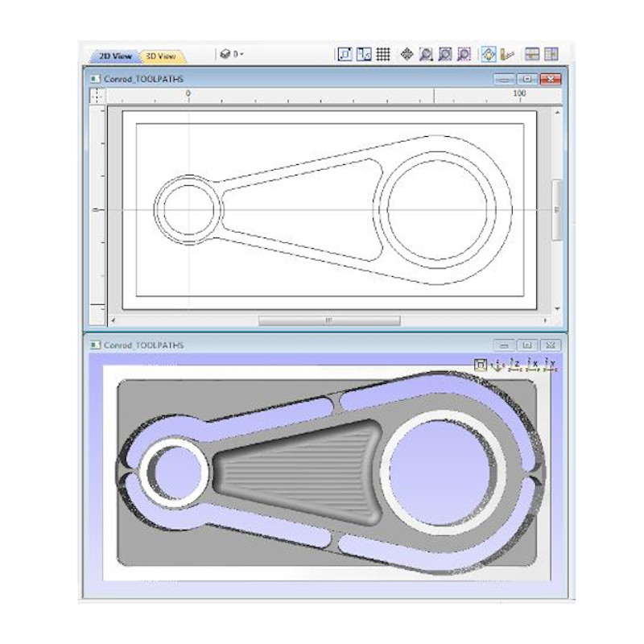The height and width of the screenshot is (644, 644).
Task: Click the Zoom to selected dashed-box icon
Action: point(464,54)
